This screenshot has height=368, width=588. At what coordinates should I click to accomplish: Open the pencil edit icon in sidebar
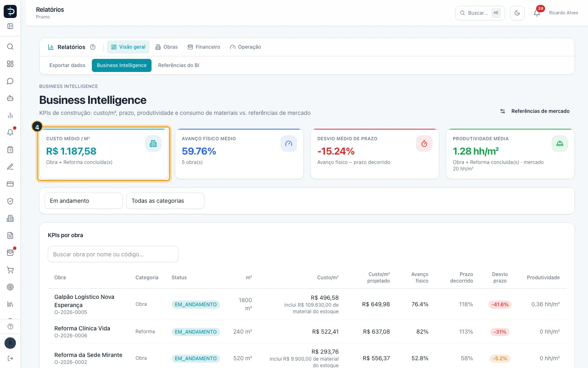pos(10,167)
